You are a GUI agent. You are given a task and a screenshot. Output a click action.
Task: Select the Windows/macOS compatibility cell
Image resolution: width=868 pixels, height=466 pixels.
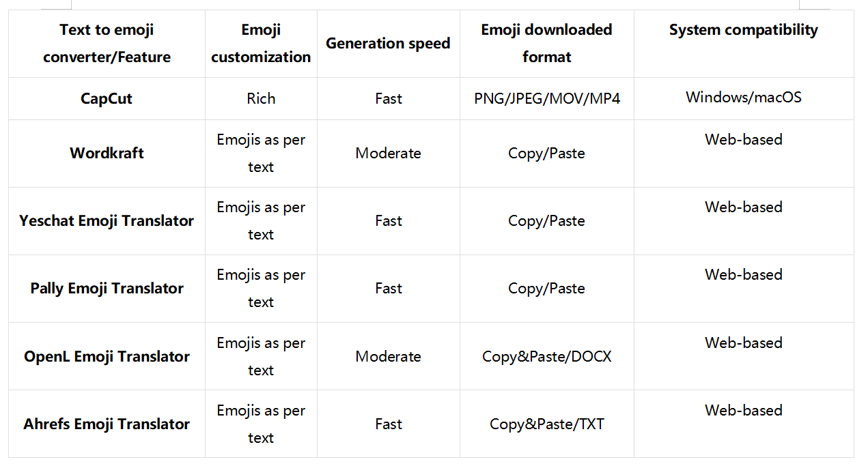point(744,98)
